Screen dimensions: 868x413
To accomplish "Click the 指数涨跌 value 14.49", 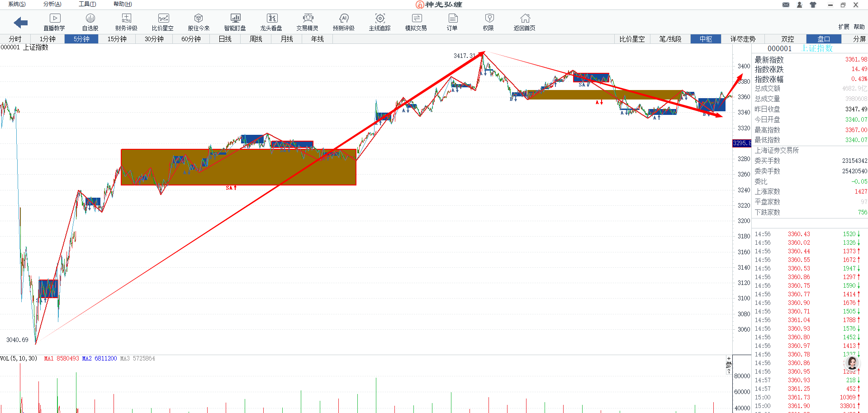I will pyautogui.click(x=859, y=69).
